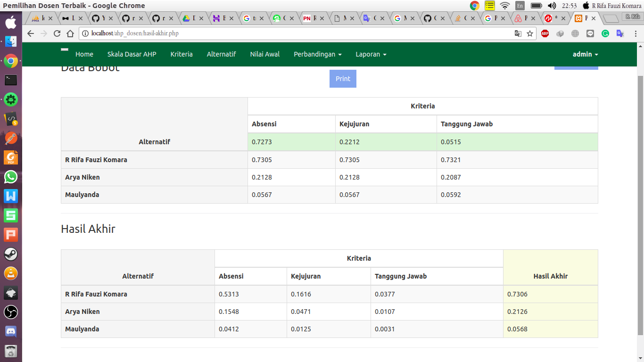Open the Trash in the dock
Image resolution: width=644 pixels, height=362 pixels.
[x=11, y=351]
